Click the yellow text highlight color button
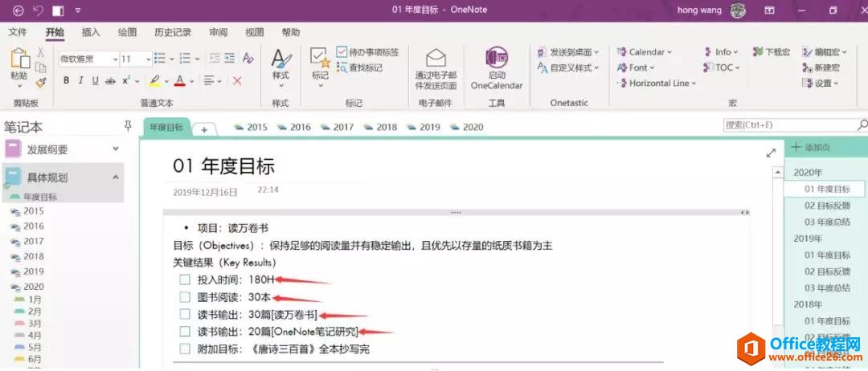 click(155, 80)
